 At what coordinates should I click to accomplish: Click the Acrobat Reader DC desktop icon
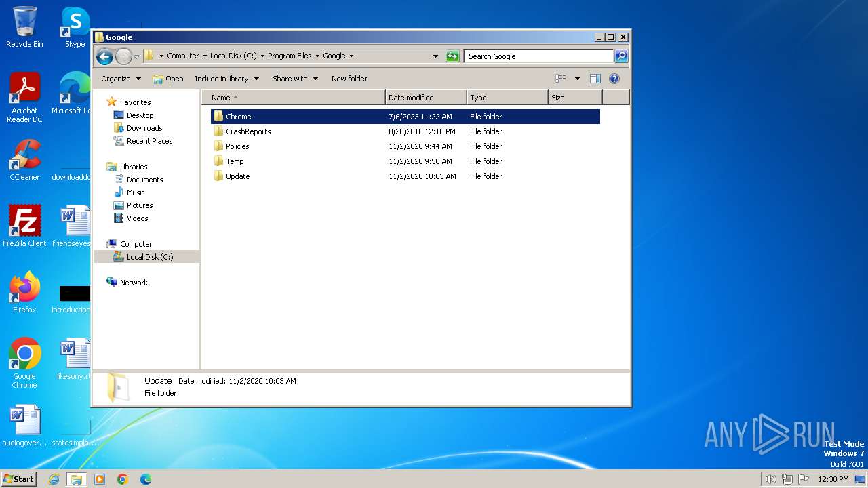24,98
